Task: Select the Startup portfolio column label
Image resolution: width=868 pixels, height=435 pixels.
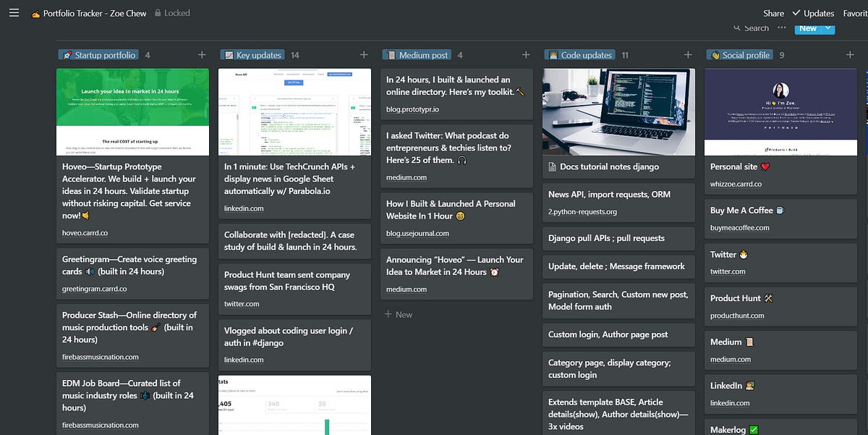Action: click(98, 55)
